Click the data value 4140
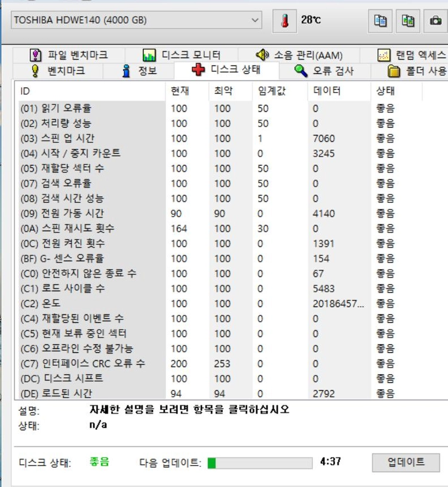This screenshot has height=487, width=448. (x=324, y=214)
